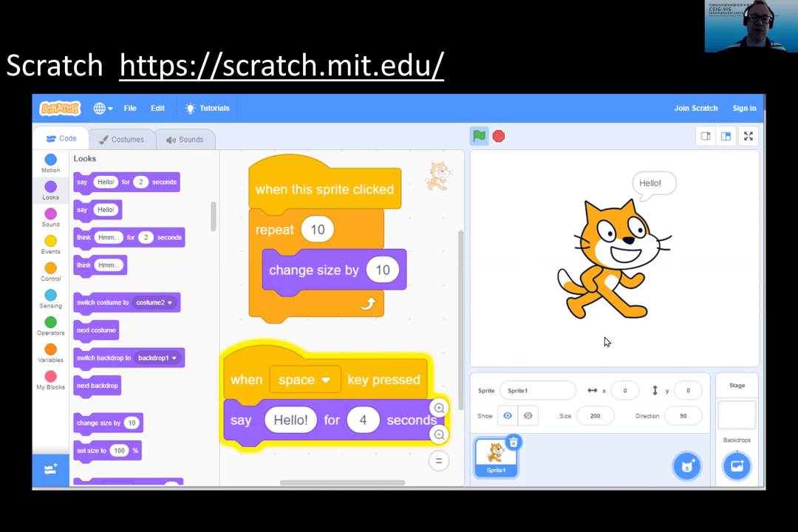Reset workspace zoom with equals button
Image resolution: width=798 pixels, height=532 pixels.
tap(439, 461)
